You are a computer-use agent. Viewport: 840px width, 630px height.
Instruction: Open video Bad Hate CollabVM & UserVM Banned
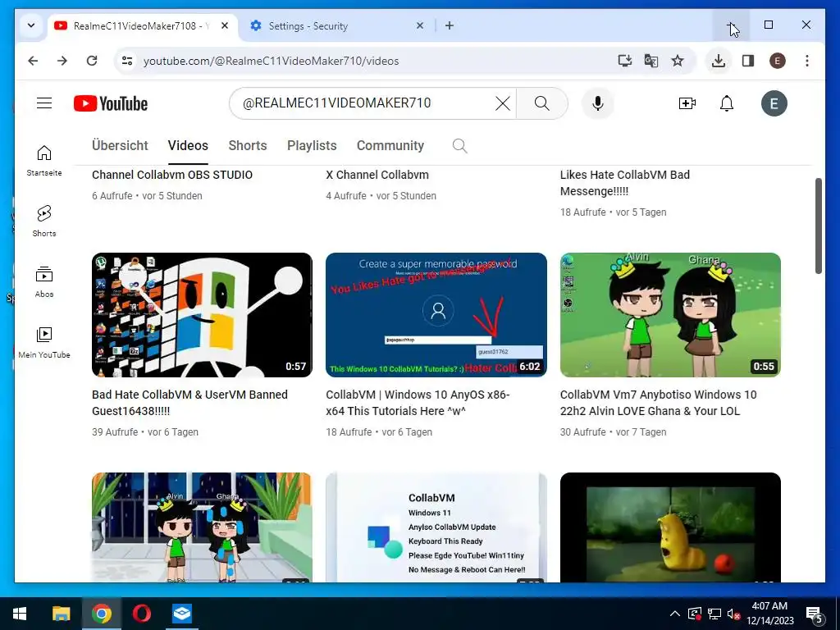(x=189, y=403)
